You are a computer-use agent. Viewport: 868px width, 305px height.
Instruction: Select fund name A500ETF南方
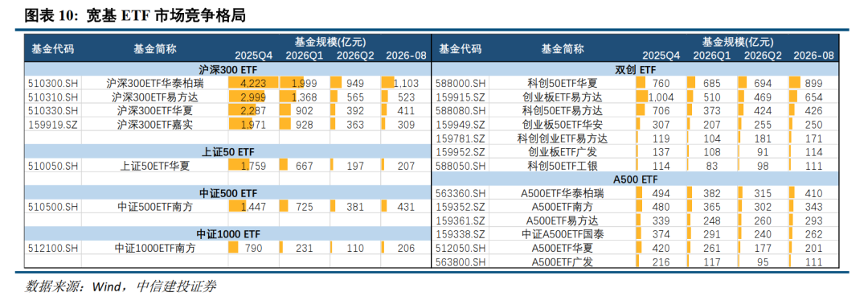click(563, 207)
